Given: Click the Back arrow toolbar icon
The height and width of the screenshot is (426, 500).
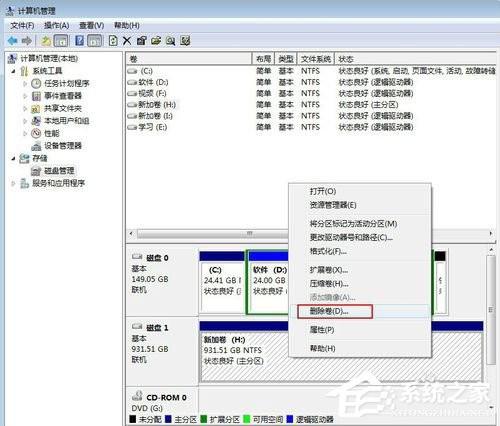Looking at the screenshot, I should point(13,41).
